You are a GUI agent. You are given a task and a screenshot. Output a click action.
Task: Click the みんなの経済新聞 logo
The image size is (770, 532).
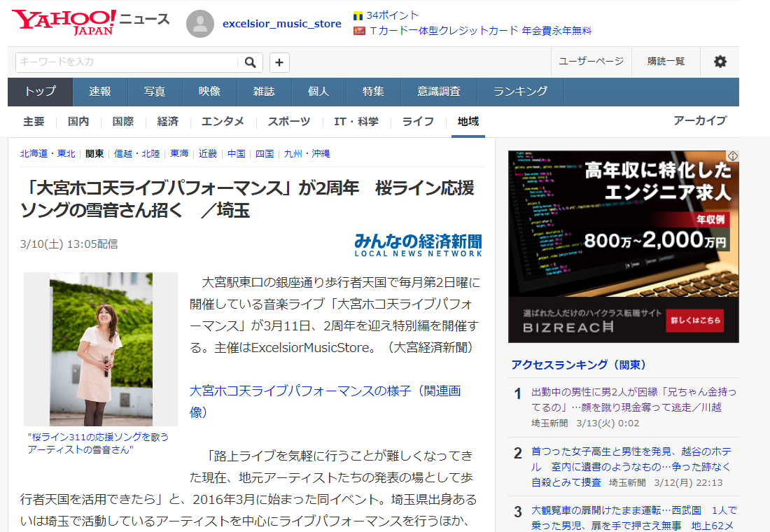[x=419, y=244]
